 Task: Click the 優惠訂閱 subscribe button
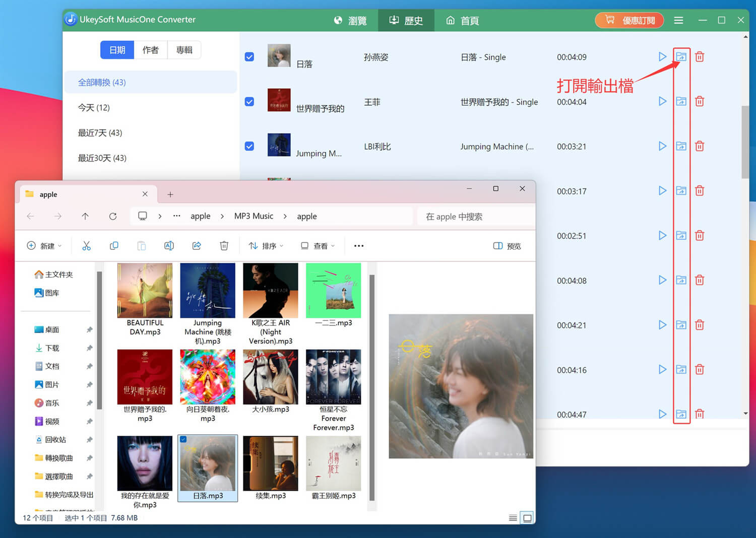[629, 20]
